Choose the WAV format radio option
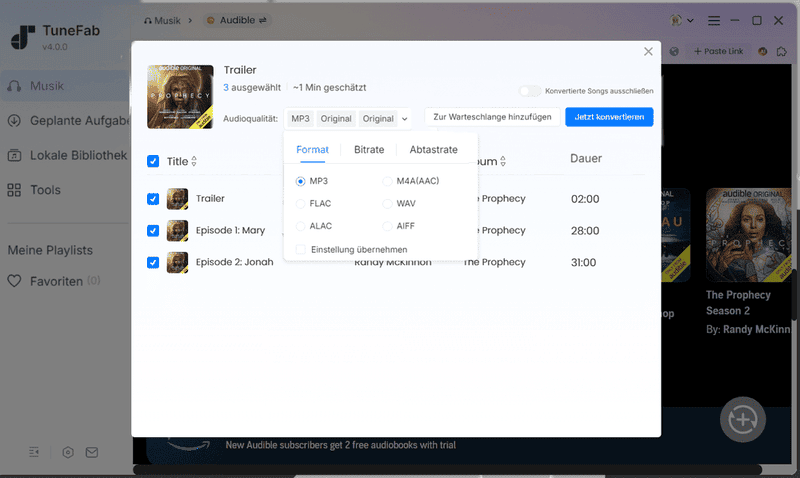800x478 pixels. click(388, 203)
